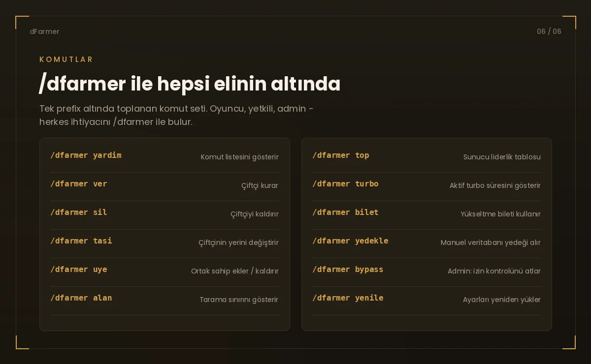Click the '/dfarmer ile hepsi elinin altında' heading
The width and height of the screenshot is (591, 364).
[x=190, y=84]
